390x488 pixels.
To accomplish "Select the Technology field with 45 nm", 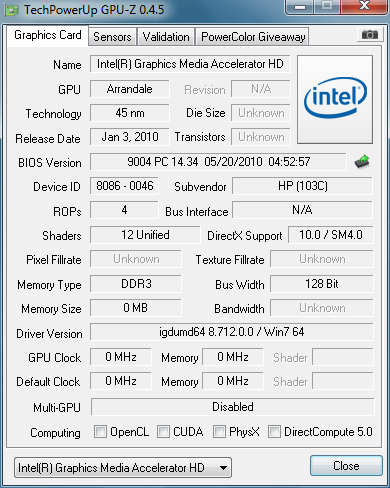I will (130, 113).
